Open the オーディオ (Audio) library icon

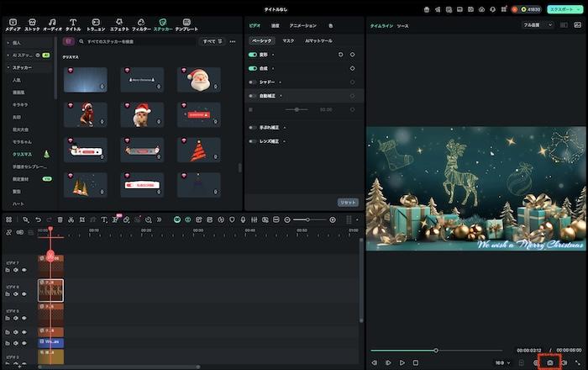52,24
